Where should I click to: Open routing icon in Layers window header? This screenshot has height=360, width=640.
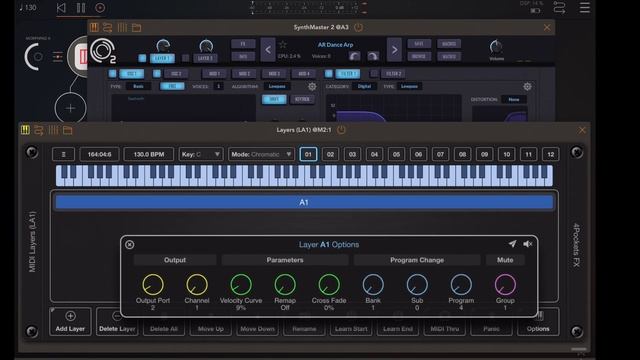click(39, 130)
